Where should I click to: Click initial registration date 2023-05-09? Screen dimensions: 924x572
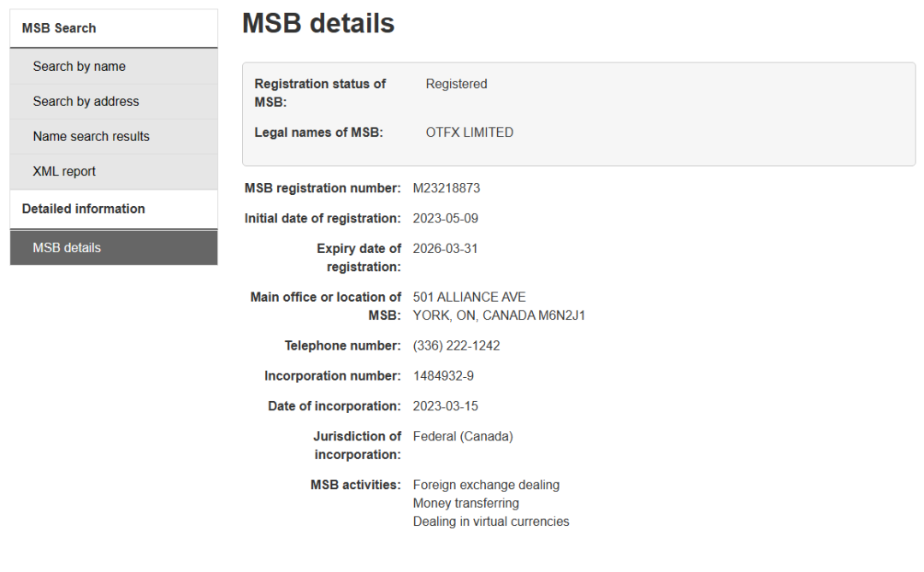coord(446,219)
